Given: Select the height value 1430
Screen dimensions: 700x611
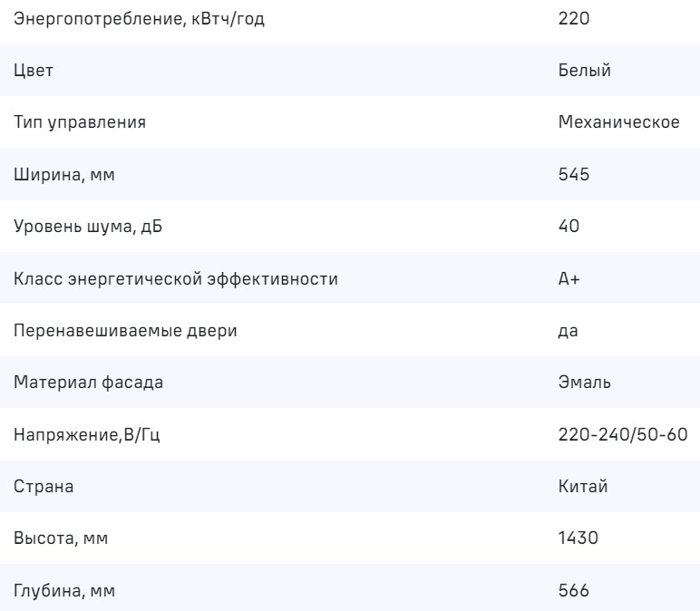Looking at the screenshot, I should 578,539.
